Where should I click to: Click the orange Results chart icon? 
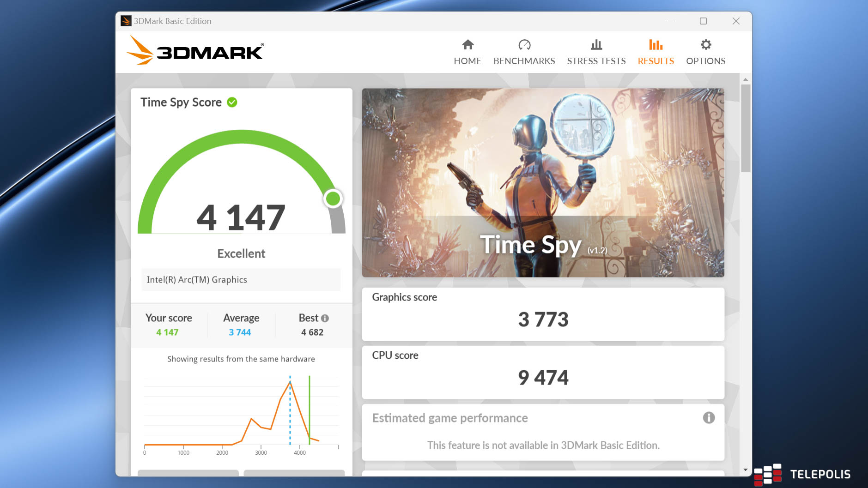pos(656,45)
